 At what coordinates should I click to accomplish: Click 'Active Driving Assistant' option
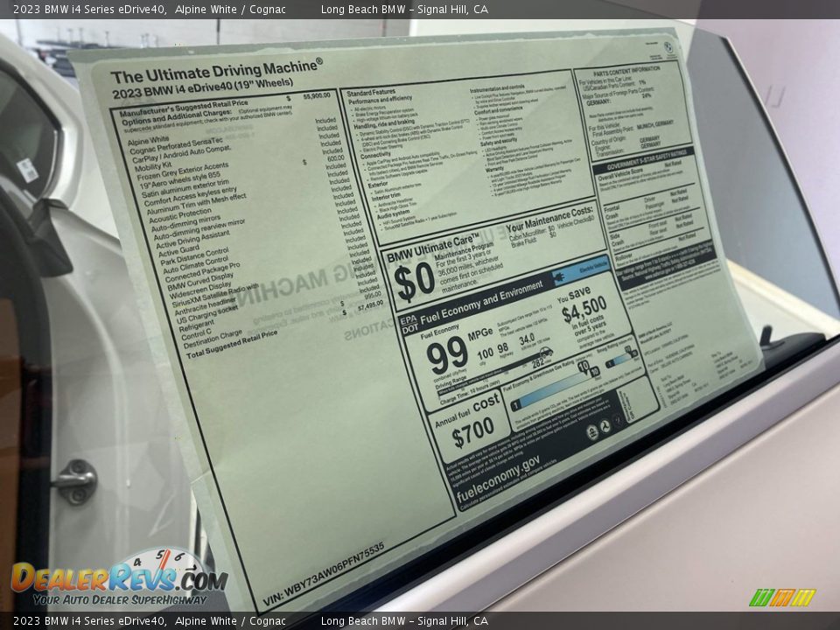(192, 240)
